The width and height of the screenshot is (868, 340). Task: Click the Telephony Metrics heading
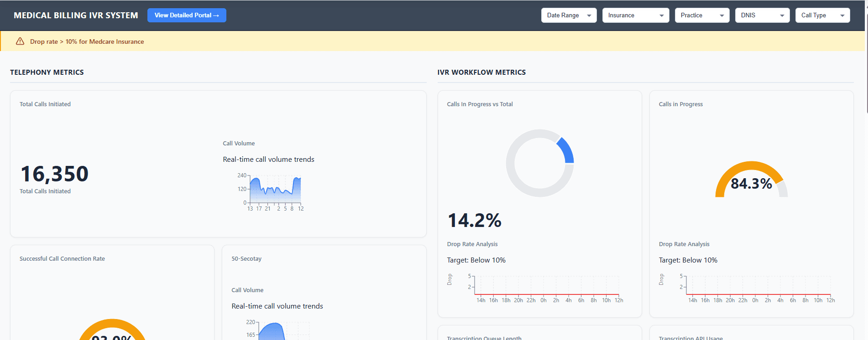click(x=47, y=72)
